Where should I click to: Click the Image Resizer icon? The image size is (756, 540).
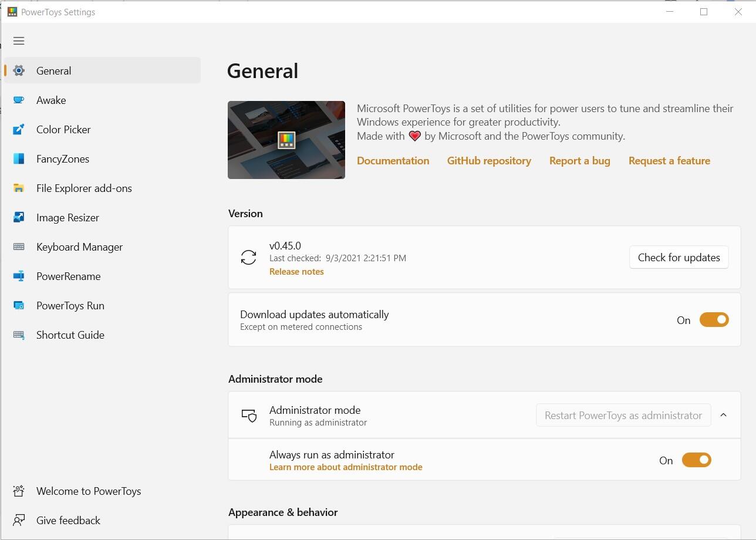point(19,217)
